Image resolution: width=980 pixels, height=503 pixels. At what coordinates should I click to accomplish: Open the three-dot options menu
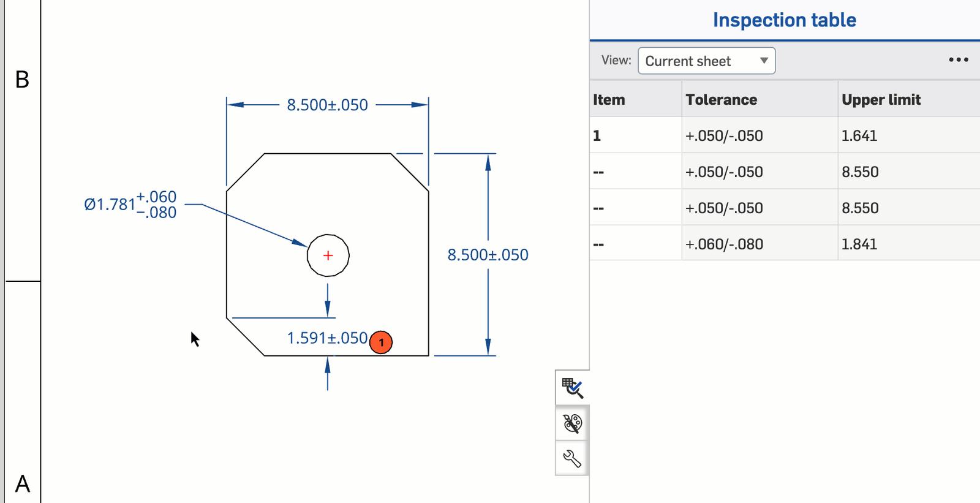tap(958, 60)
